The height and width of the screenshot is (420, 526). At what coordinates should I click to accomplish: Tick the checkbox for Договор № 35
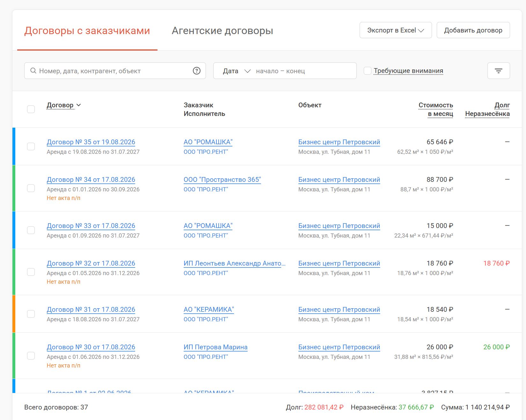pos(31,146)
